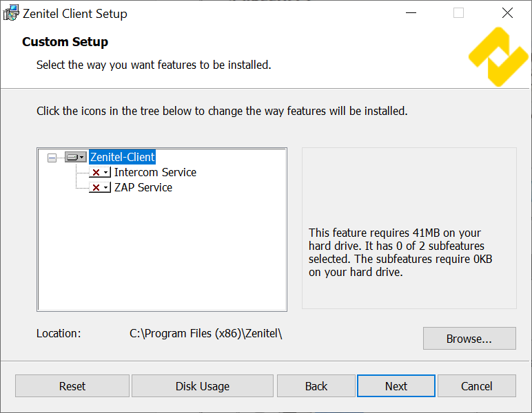Select the Intercom Service feature label

155,172
